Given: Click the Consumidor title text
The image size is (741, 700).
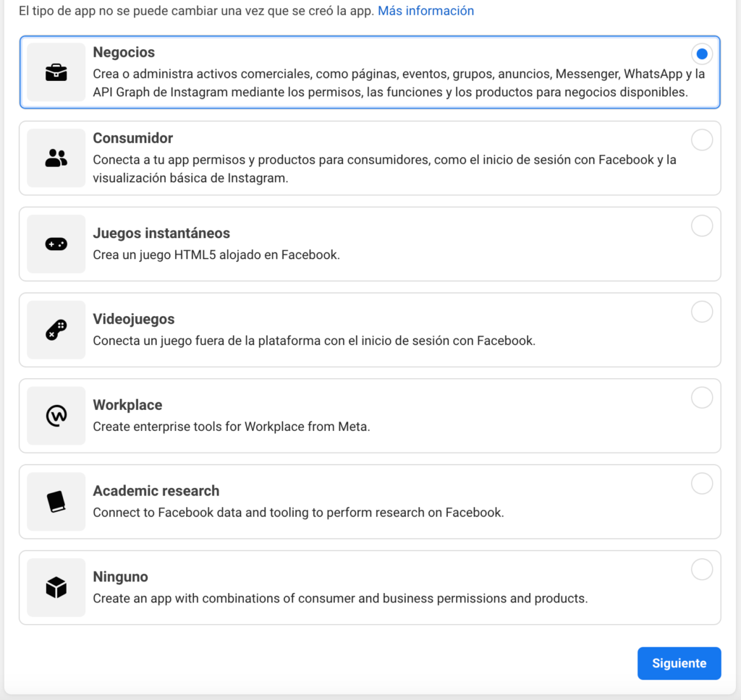Looking at the screenshot, I should tap(133, 138).
